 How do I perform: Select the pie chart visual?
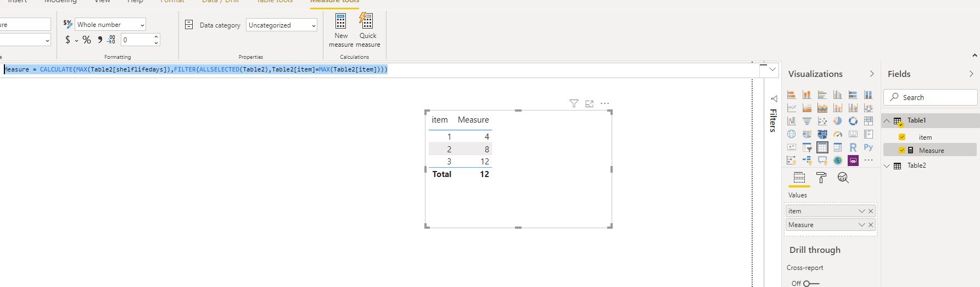pos(838,121)
